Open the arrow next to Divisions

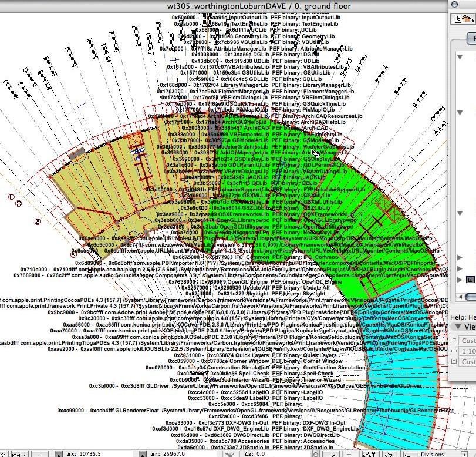[x=464, y=454]
